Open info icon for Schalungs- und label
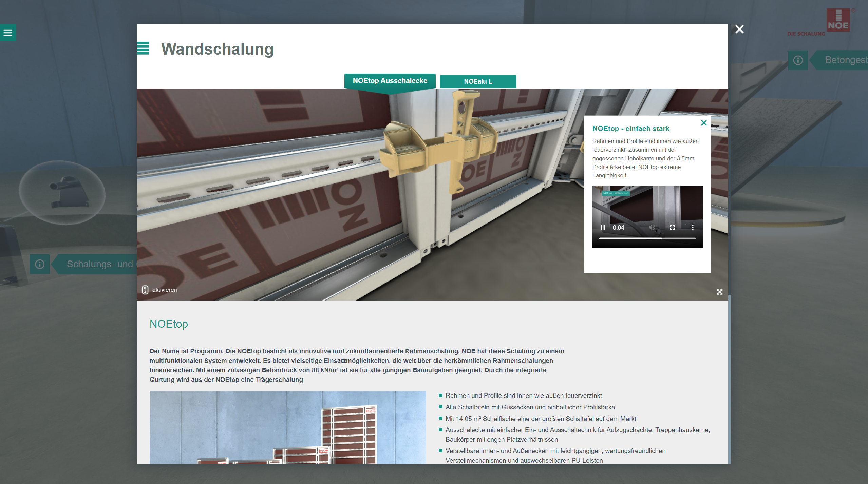The width and height of the screenshot is (868, 484). point(40,264)
